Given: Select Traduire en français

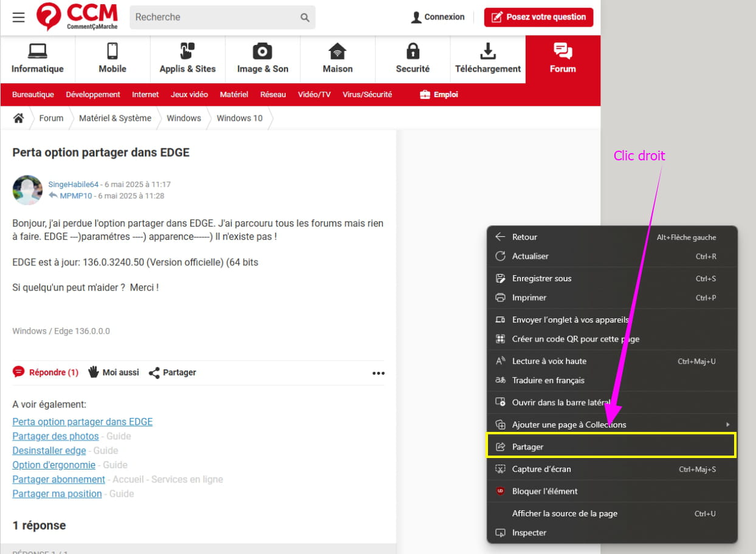Looking at the screenshot, I should tap(612, 380).
